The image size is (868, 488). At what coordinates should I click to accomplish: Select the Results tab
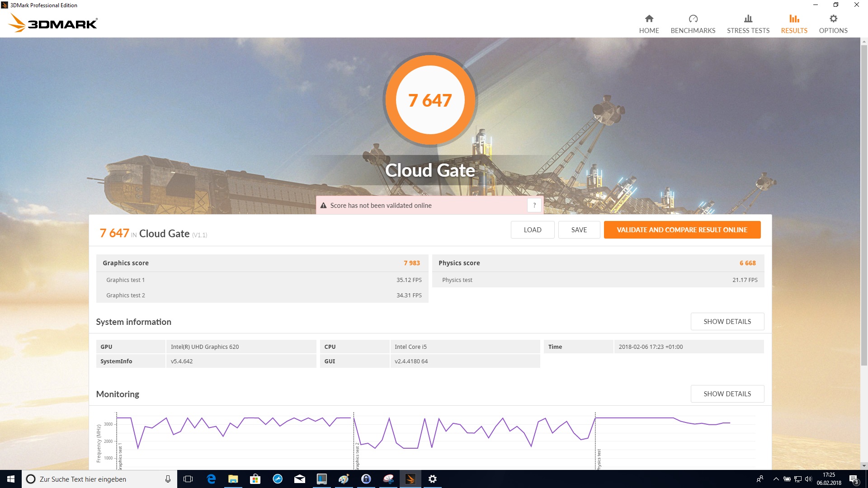pos(794,24)
